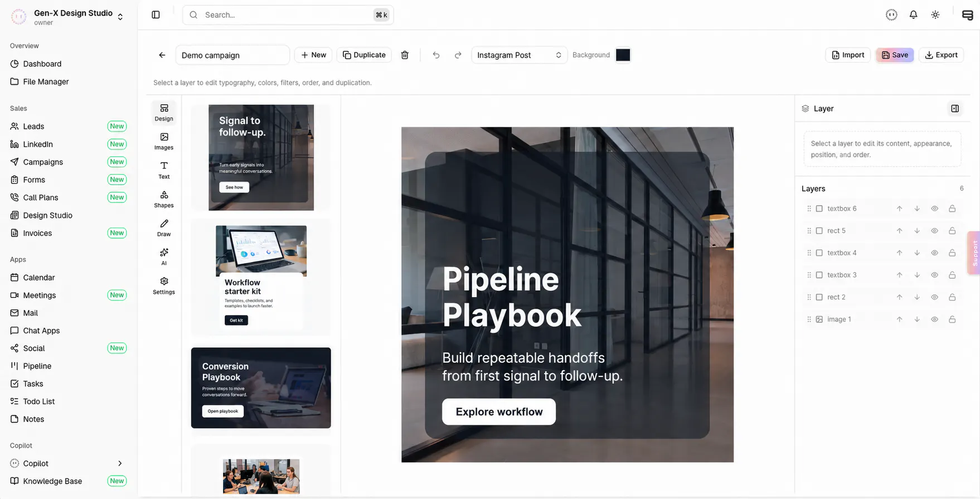Open the Instagram Post size dropdown
This screenshot has width=980, height=499.
point(519,55)
